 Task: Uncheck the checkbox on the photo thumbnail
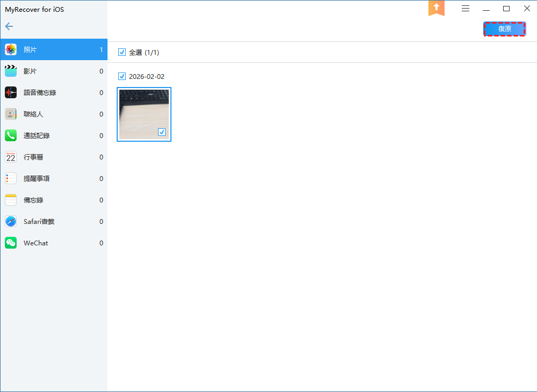162,132
